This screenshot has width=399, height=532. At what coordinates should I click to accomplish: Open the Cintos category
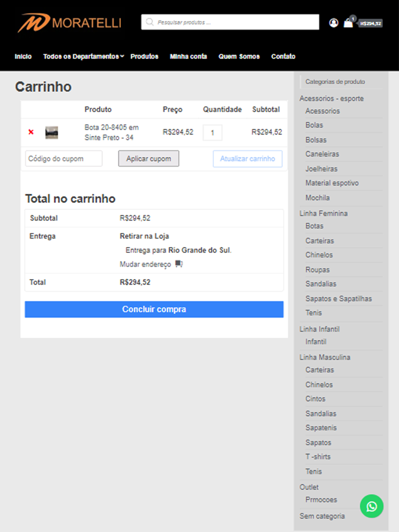(315, 399)
